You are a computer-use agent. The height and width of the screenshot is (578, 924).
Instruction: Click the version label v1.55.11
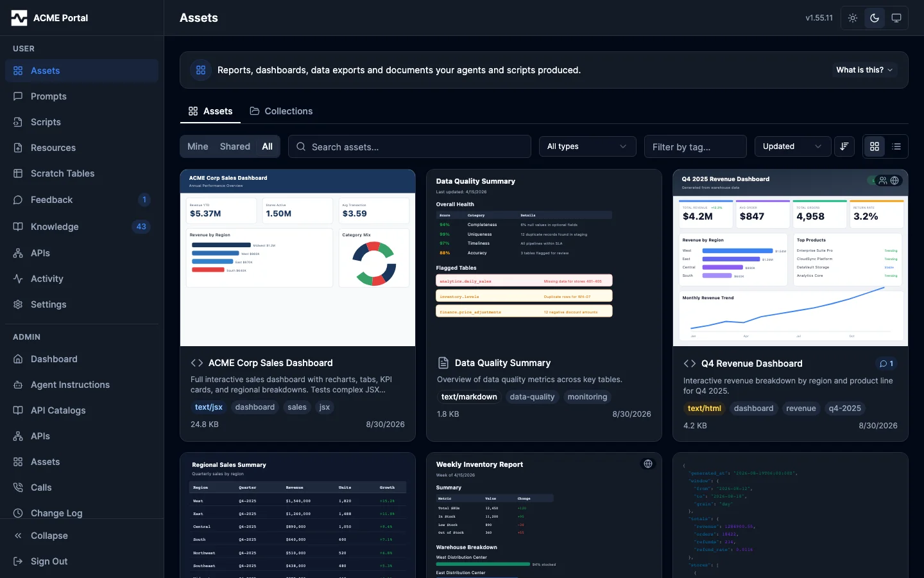click(x=819, y=18)
